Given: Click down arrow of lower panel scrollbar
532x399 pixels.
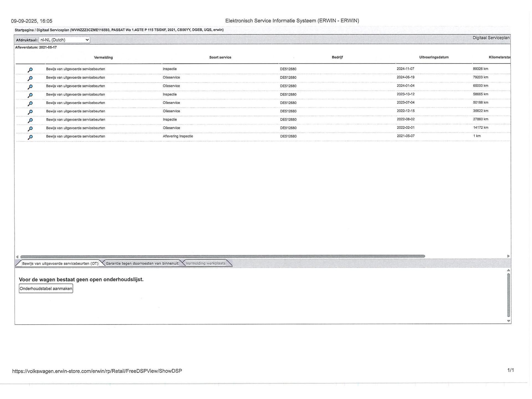Looking at the screenshot, I should [508, 321].
